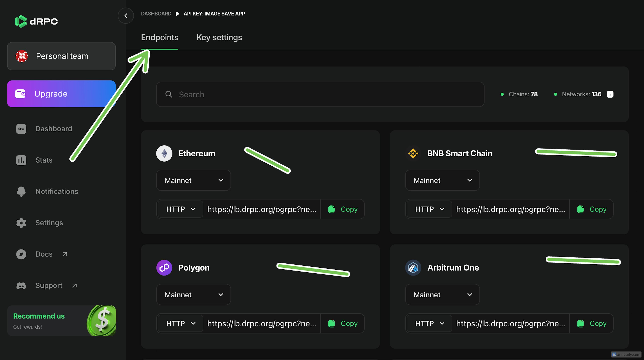Collapse the sidebar with back chevron

[126, 15]
